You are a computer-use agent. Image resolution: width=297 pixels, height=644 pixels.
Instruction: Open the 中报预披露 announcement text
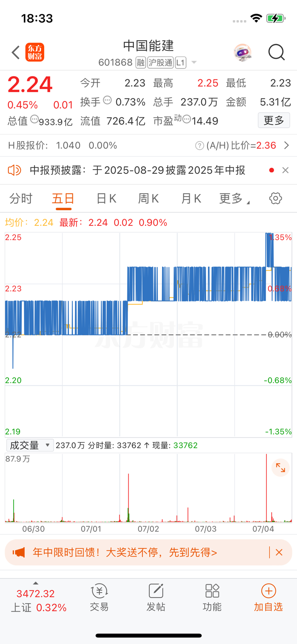pyautogui.click(x=137, y=170)
